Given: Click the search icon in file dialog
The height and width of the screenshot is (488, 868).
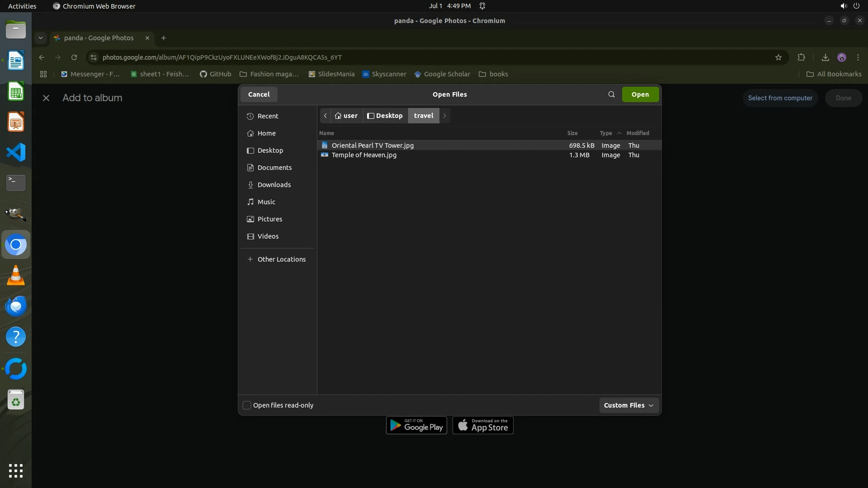Looking at the screenshot, I should tap(611, 94).
